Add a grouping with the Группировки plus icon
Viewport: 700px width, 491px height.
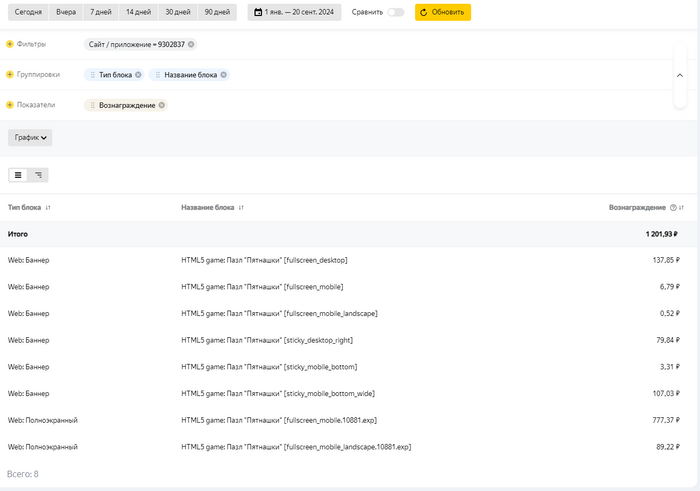[x=10, y=74]
